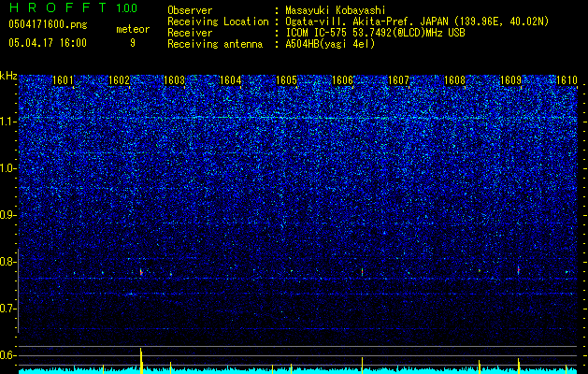The image size is (588, 374).
Task: Click the 1601 time marker
Action: pos(63,80)
